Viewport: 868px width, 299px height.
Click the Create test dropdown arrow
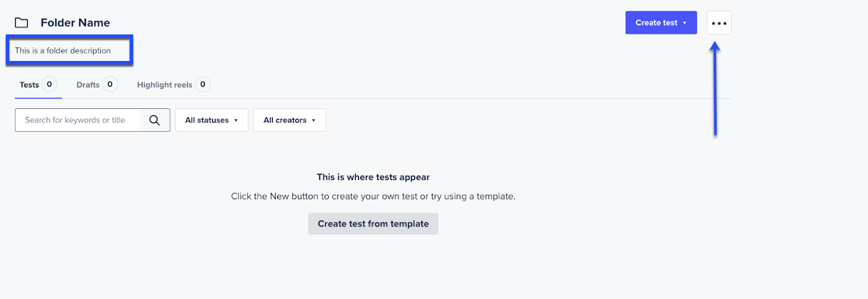(x=685, y=23)
